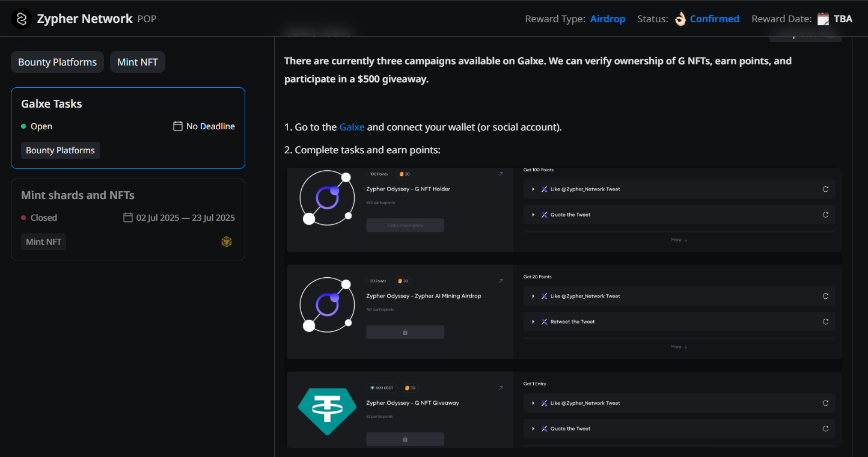
Task: Expand the Retweet the Tweet task
Action: click(x=533, y=322)
